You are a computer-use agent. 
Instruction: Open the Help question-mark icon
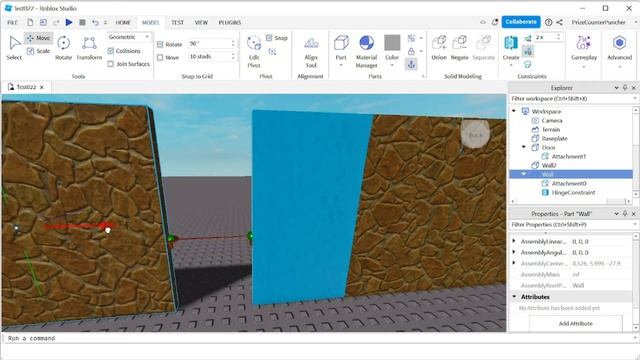[x=549, y=22]
